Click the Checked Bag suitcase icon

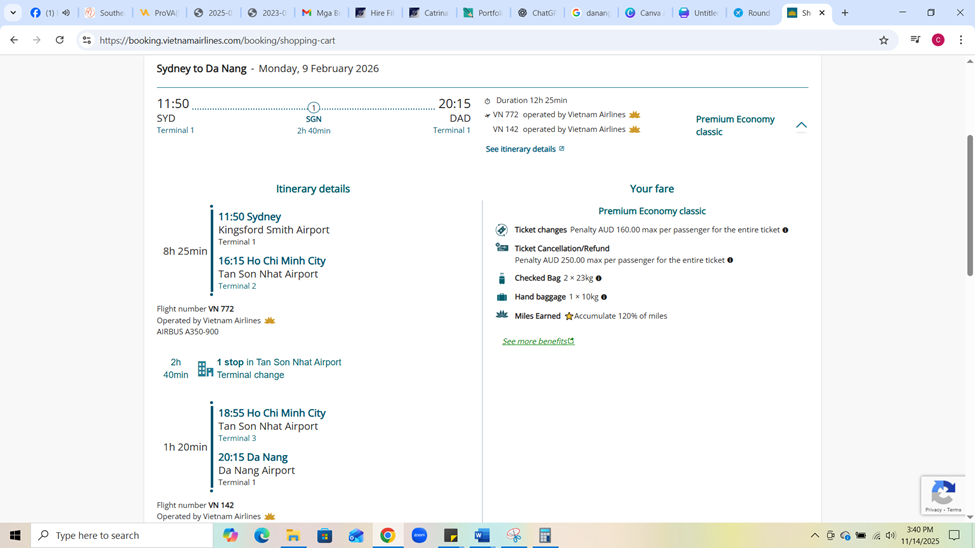coord(502,278)
